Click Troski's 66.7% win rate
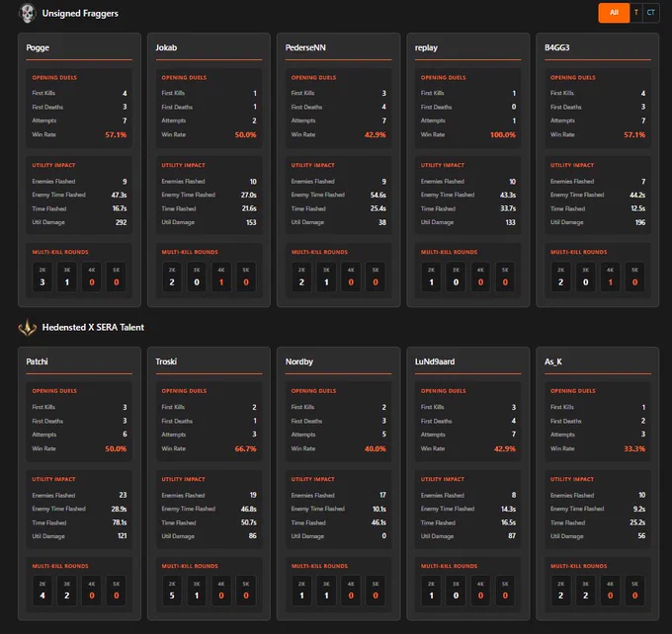This screenshot has width=672, height=634. [245, 448]
